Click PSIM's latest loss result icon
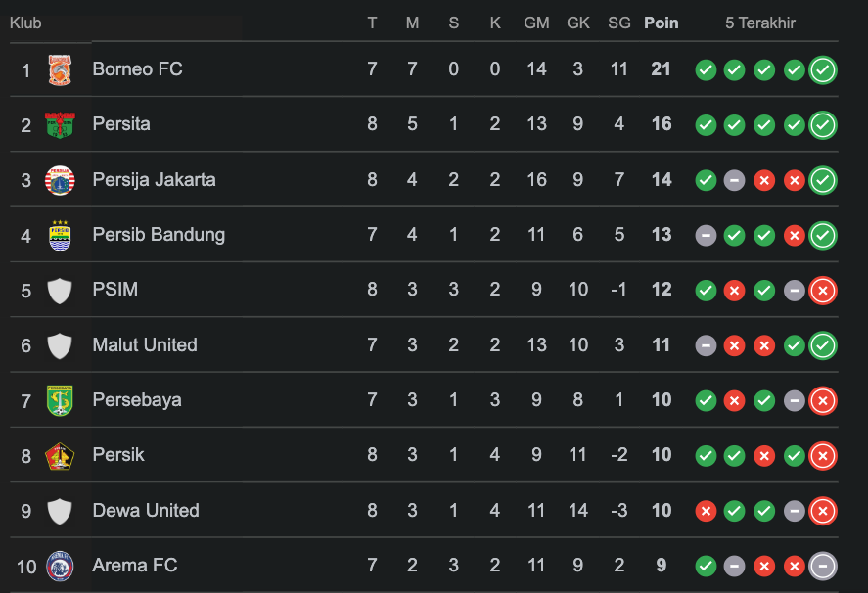 click(823, 291)
